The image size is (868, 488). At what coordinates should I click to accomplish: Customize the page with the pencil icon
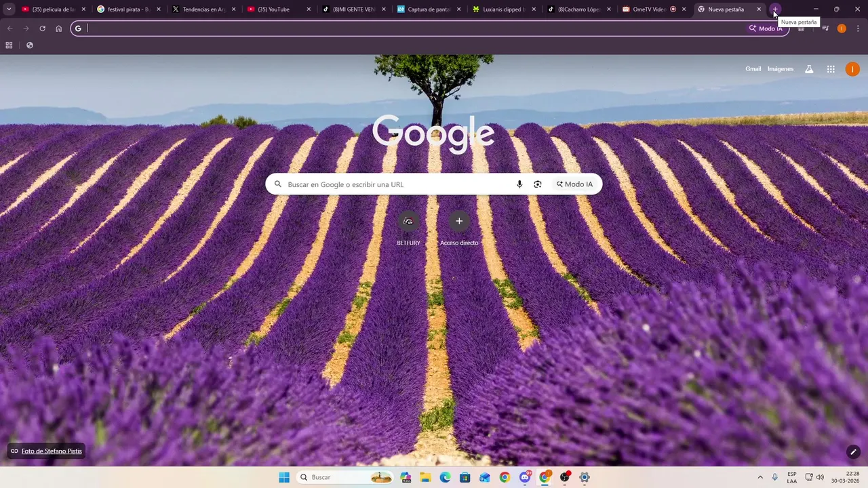tap(853, 451)
